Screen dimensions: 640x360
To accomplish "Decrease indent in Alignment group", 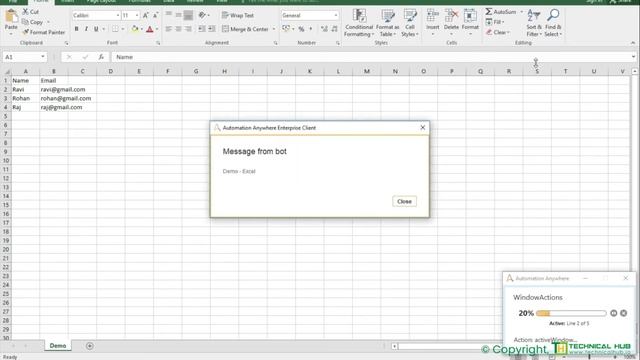I will coord(202,29).
